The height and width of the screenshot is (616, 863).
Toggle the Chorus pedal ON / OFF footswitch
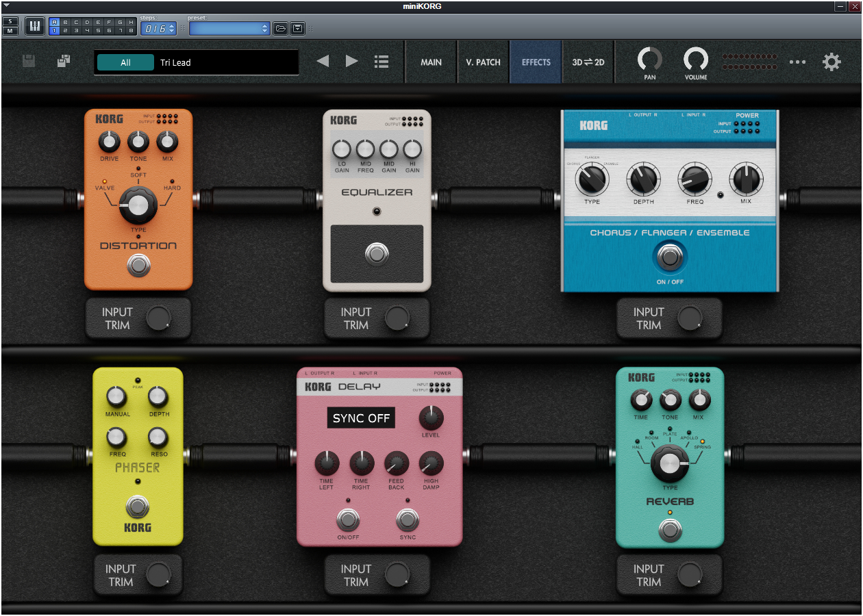click(670, 258)
